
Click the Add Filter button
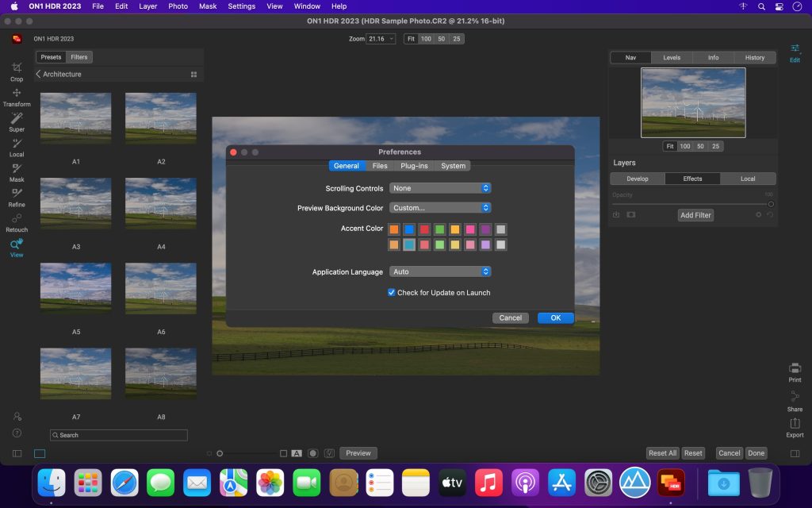tap(695, 215)
